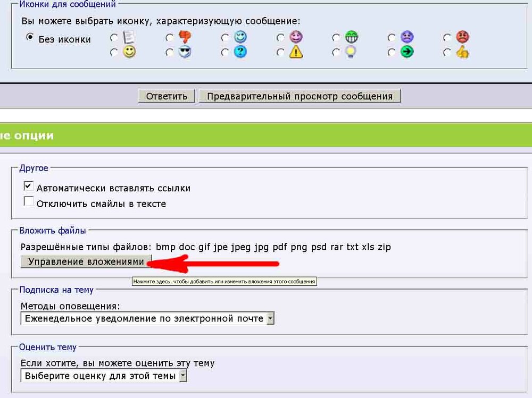Select the 'Без иконки' radio button
Image resolution: width=532 pixels, height=398 pixels.
(x=30, y=37)
